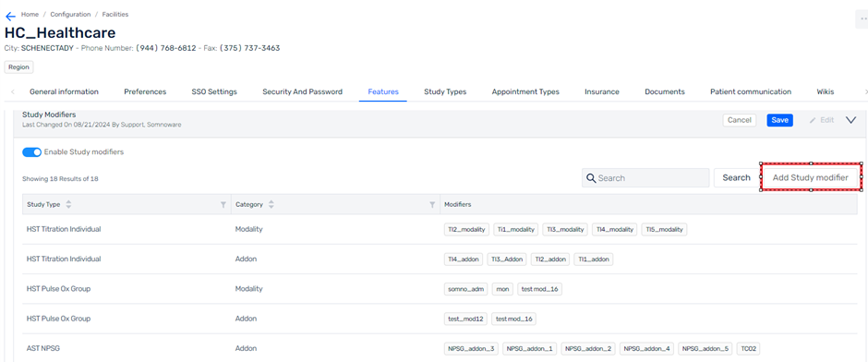Screen dimensions: 868x362
Task: Switch to the Wikis tab
Action: pos(826,91)
